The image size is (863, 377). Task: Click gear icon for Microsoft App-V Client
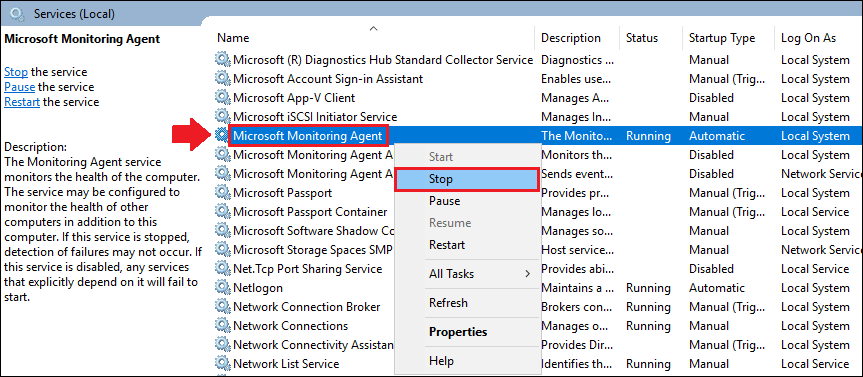(x=222, y=98)
